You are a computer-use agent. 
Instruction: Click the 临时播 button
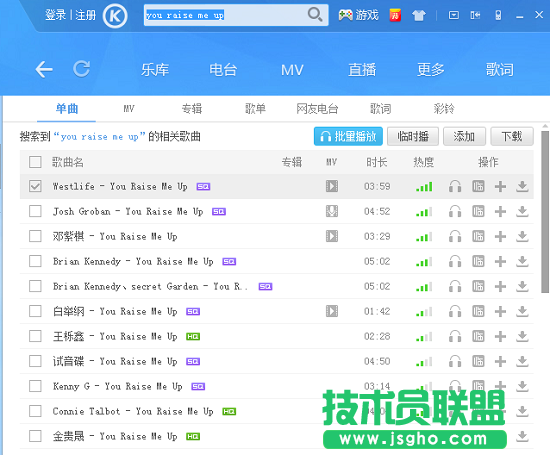(413, 136)
